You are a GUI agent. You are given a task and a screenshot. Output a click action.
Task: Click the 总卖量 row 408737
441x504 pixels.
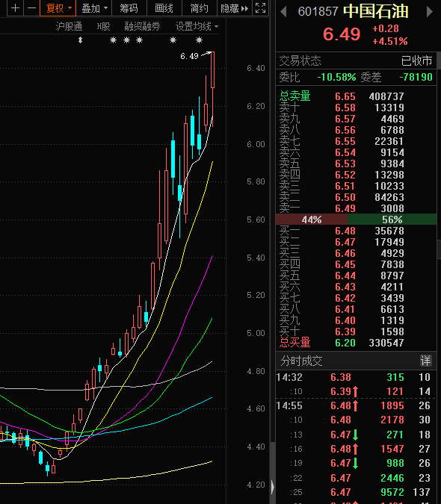(x=356, y=96)
